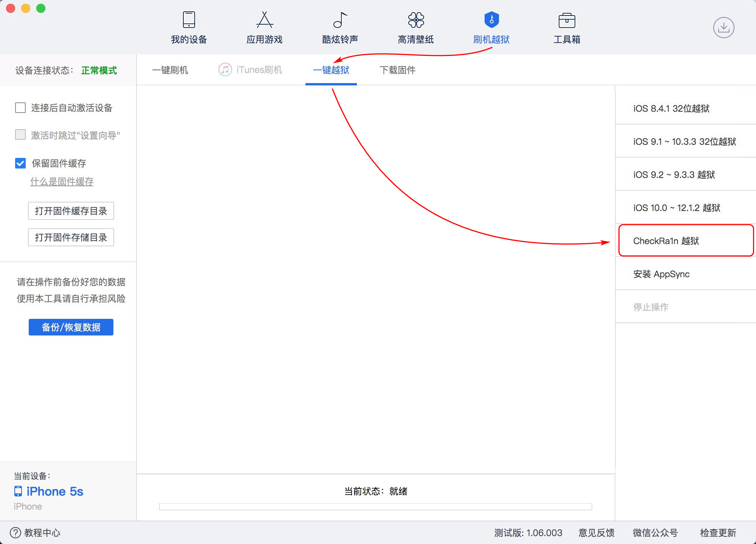Click the iTunes music logo icon
The image size is (756, 544).
[x=225, y=70]
